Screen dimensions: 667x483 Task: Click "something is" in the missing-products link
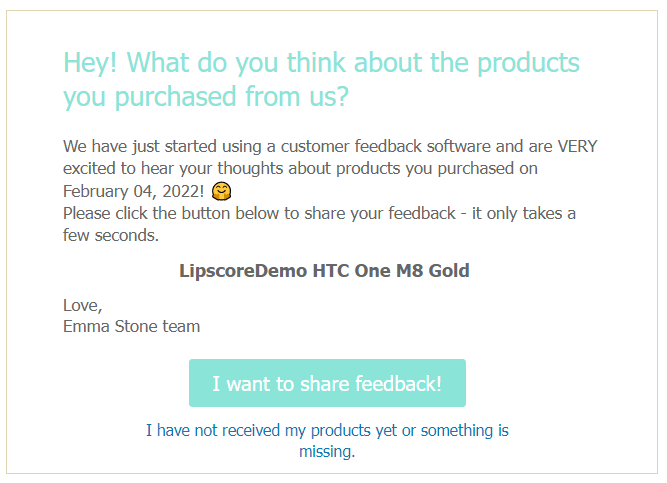464,431
